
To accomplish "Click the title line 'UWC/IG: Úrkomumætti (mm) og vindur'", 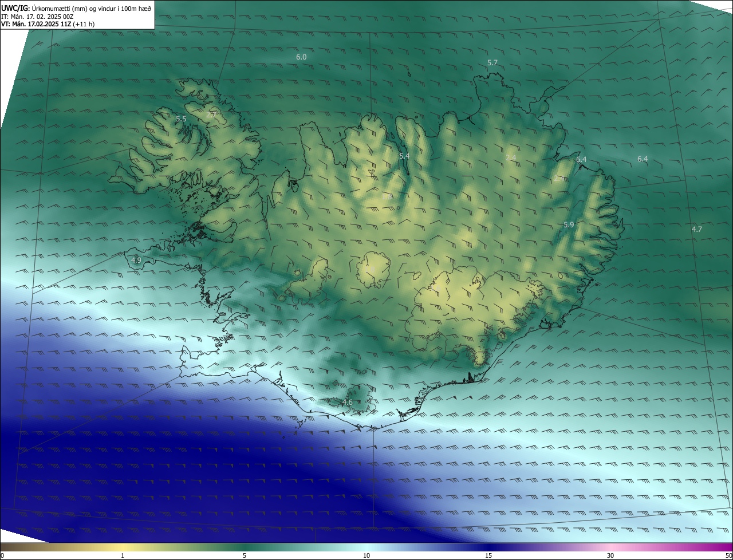I will 76,8.
